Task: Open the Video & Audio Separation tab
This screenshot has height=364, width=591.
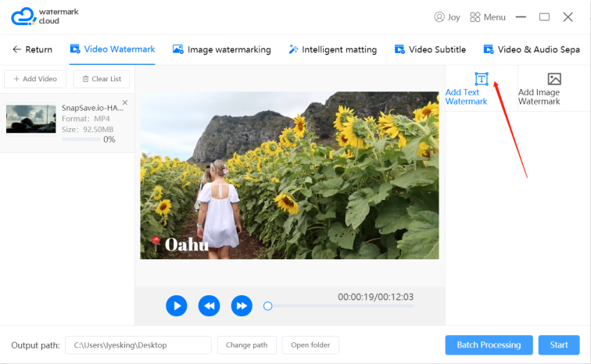Action: point(532,49)
